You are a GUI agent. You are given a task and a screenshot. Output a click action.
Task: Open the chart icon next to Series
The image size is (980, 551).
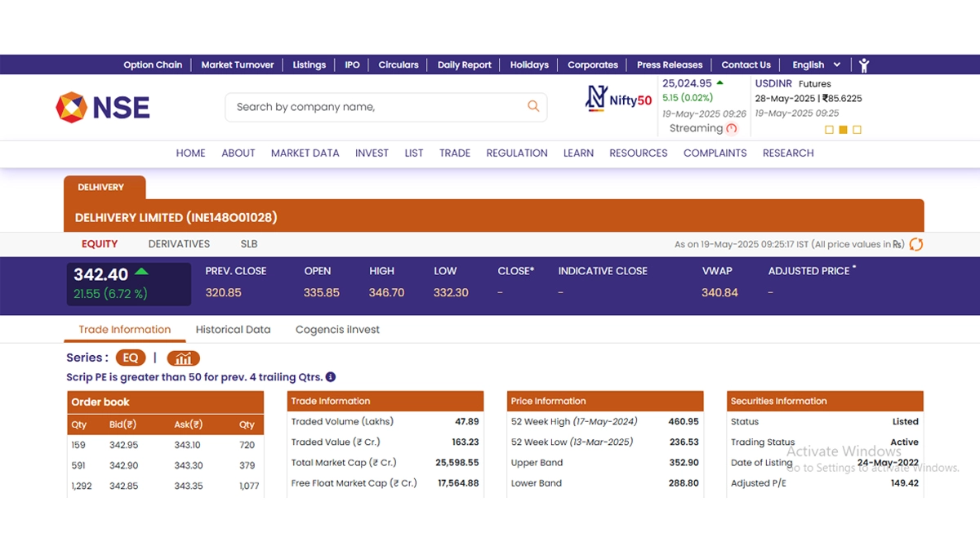coord(184,358)
